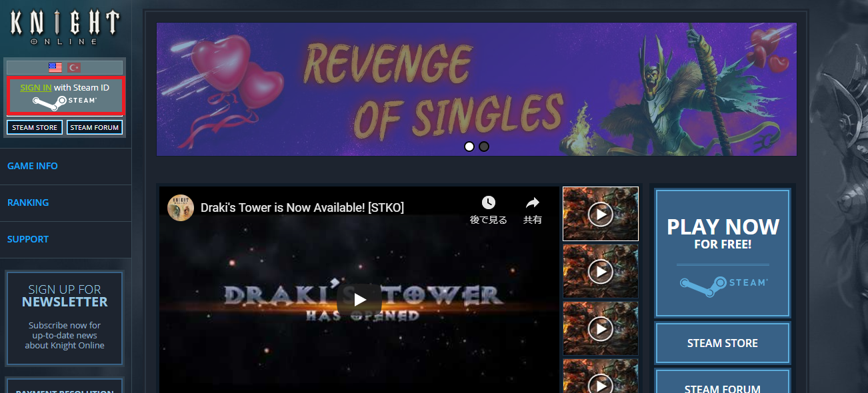The image size is (868, 393).
Task: Click the small STEAM STORE sidebar button
Action: [x=35, y=127]
